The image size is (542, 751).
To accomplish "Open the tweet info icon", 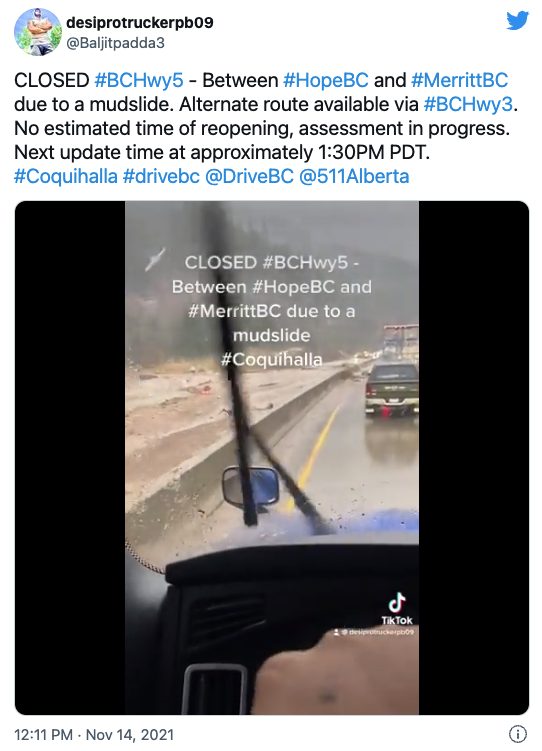I will (x=518, y=733).
